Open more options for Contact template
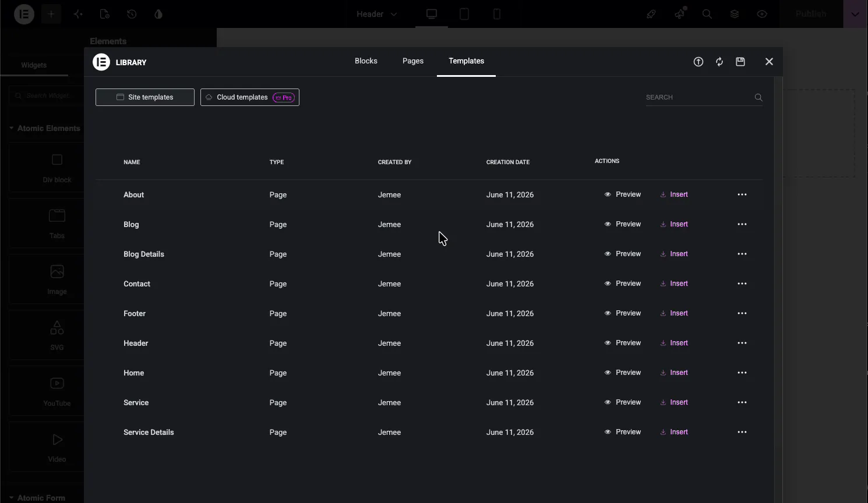868x503 pixels. tap(742, 284)
